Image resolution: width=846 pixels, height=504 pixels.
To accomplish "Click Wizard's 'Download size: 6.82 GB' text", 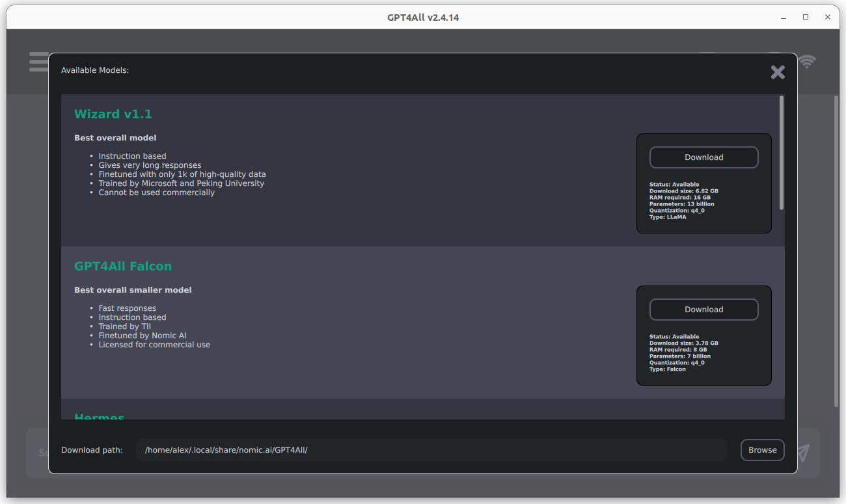I will [x=683, y=191].
